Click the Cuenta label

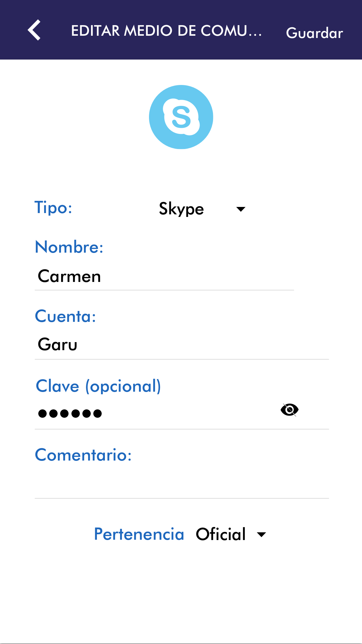(66, 316)
